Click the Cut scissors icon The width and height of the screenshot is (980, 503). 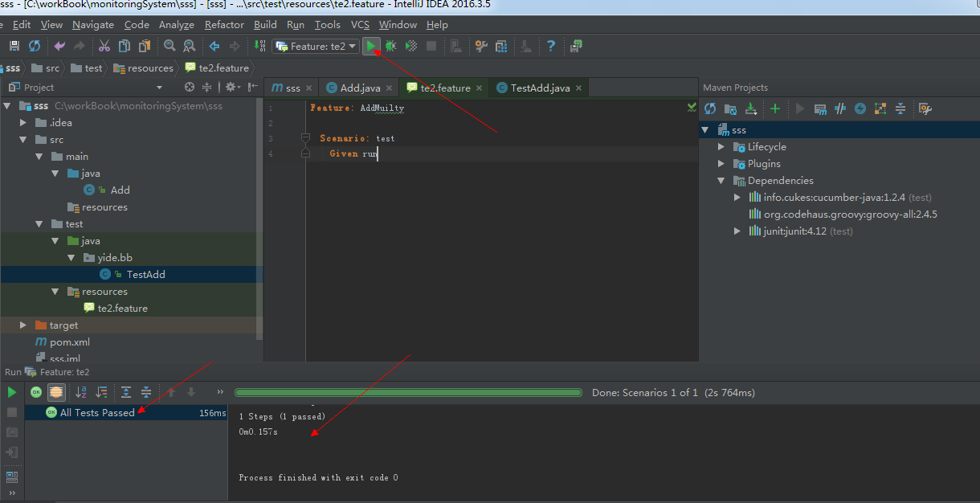click(x=104, y=47)
